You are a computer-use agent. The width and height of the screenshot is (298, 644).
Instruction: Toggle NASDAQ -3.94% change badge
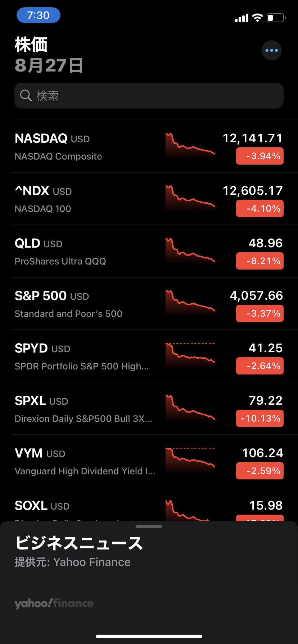coord(259,156)
